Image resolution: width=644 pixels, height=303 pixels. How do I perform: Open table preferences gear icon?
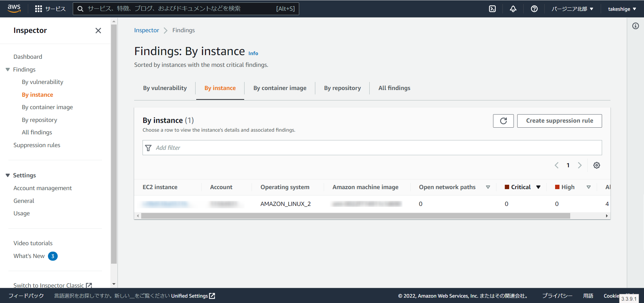click(x=597, y=165)
